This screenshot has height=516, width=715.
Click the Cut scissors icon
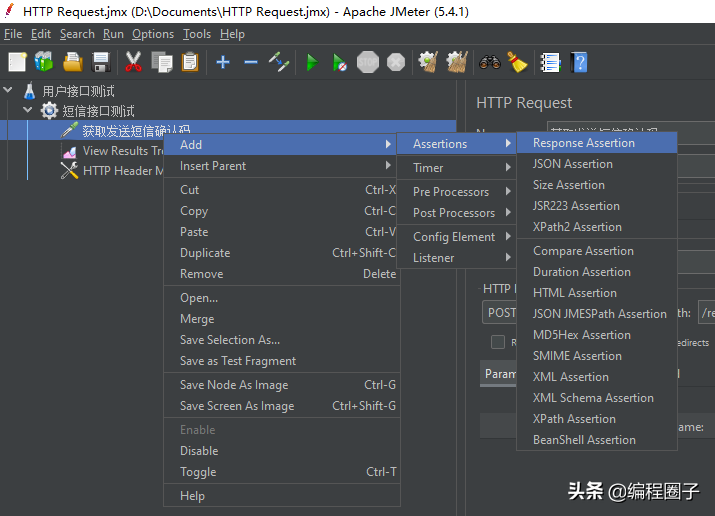click(x=133, y=62)
